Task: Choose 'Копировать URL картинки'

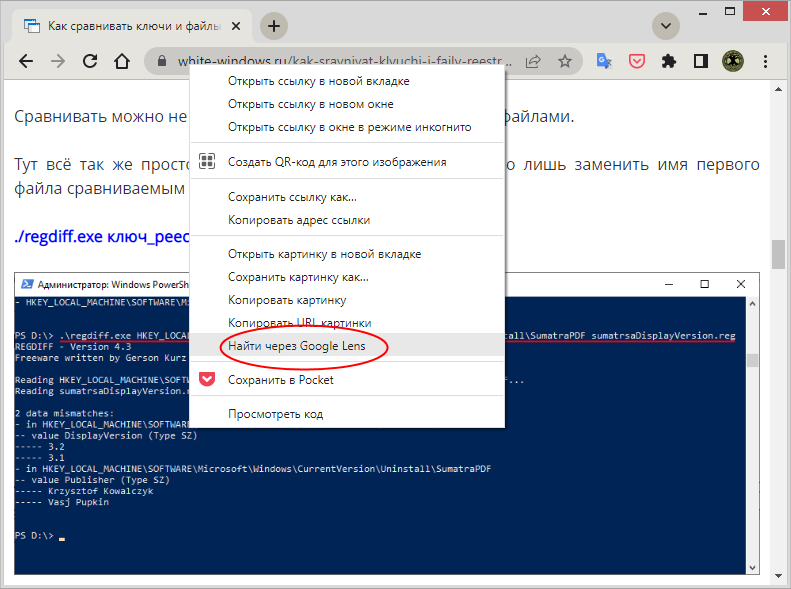Action: tap(347, 323)
